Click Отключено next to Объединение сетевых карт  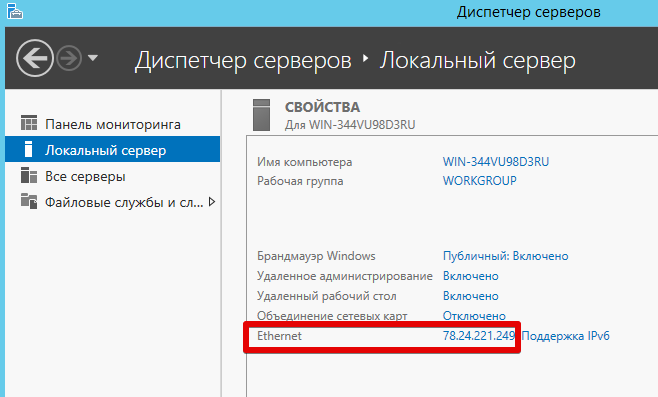(x=474, y=316)
